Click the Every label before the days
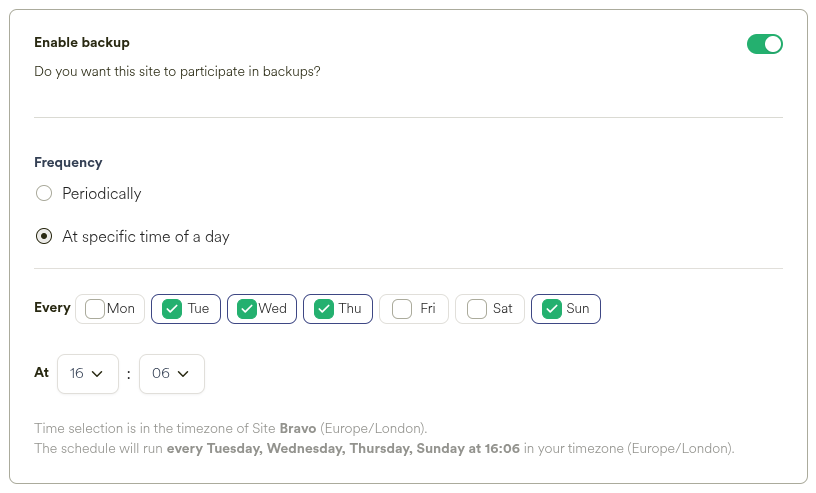The width and height of the screenshot is (816, 493). click(x=52, y=308)
